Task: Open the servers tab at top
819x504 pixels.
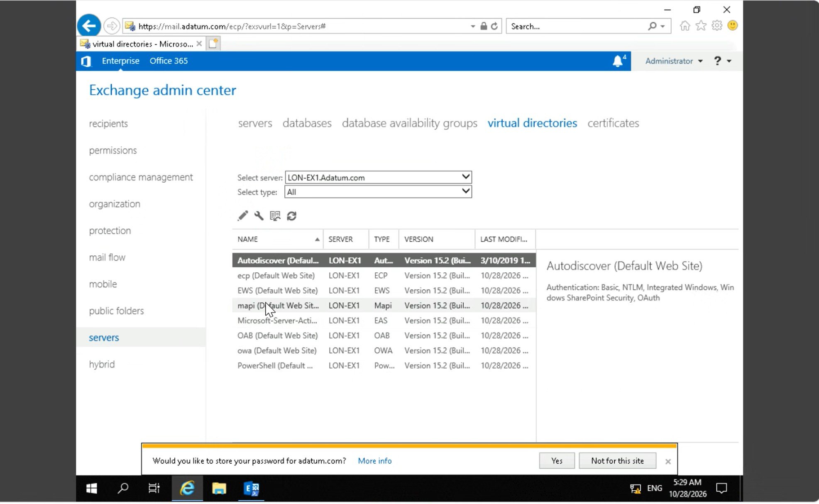Action: pos(255,123)
